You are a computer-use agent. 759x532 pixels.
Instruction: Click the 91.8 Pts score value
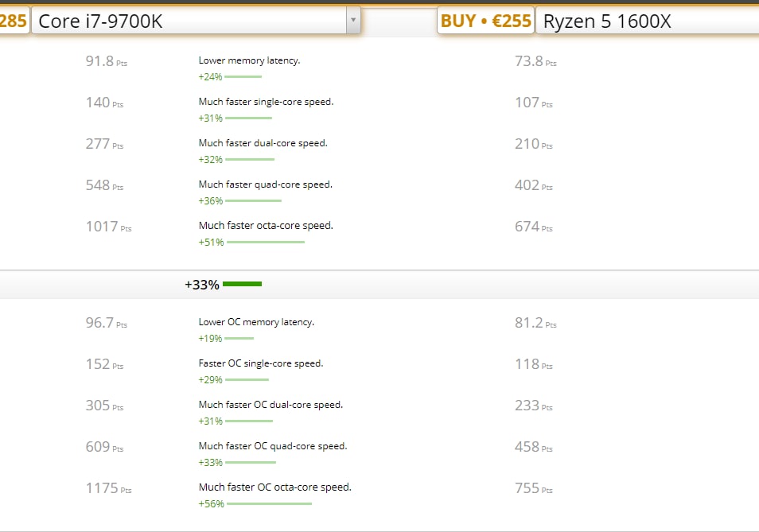[106, 61]
